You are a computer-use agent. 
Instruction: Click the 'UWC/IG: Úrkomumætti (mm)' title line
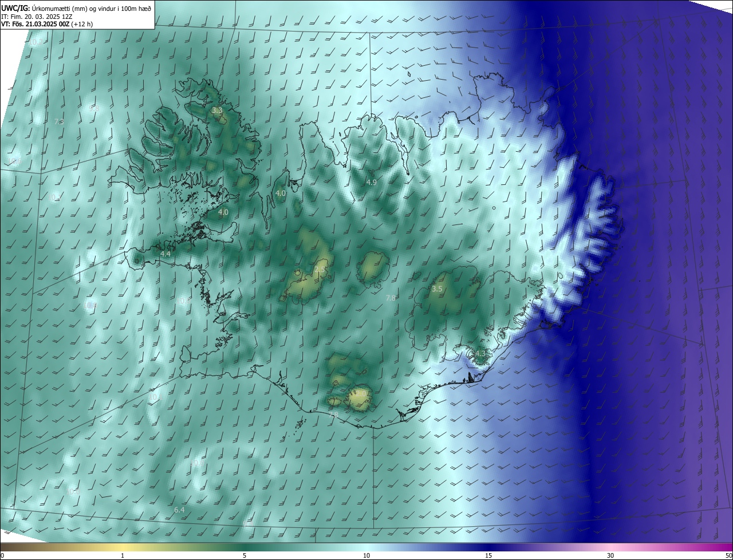[77, 7]
